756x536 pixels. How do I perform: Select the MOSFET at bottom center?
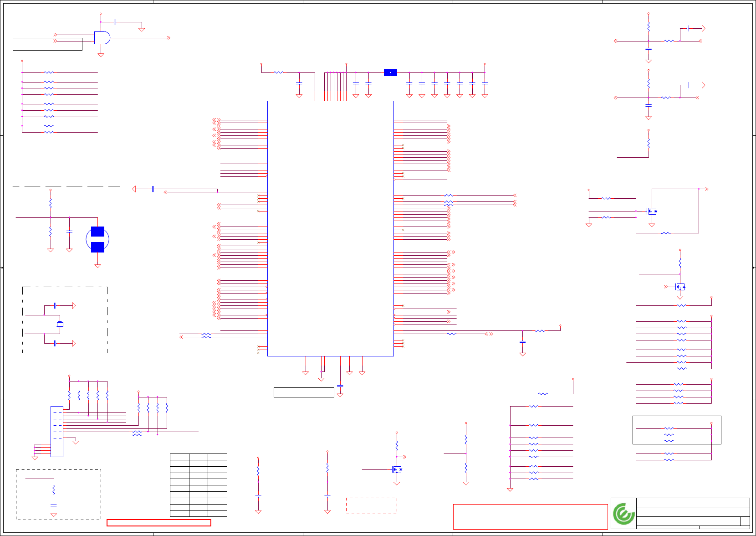[397, 469]
